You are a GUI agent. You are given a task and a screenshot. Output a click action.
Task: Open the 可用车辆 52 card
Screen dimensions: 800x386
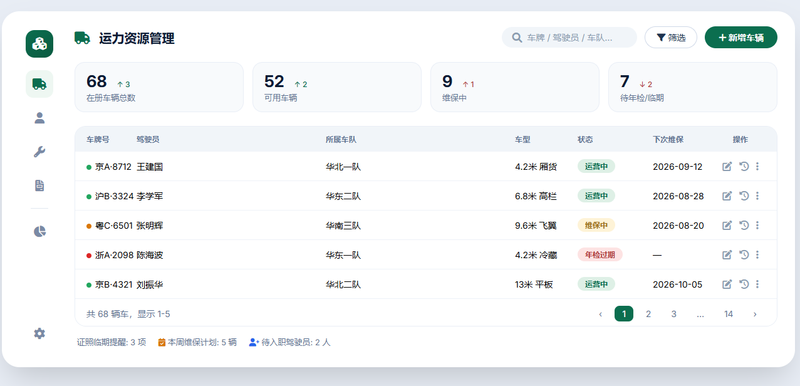pyautogui.click(x=337, y=87)
